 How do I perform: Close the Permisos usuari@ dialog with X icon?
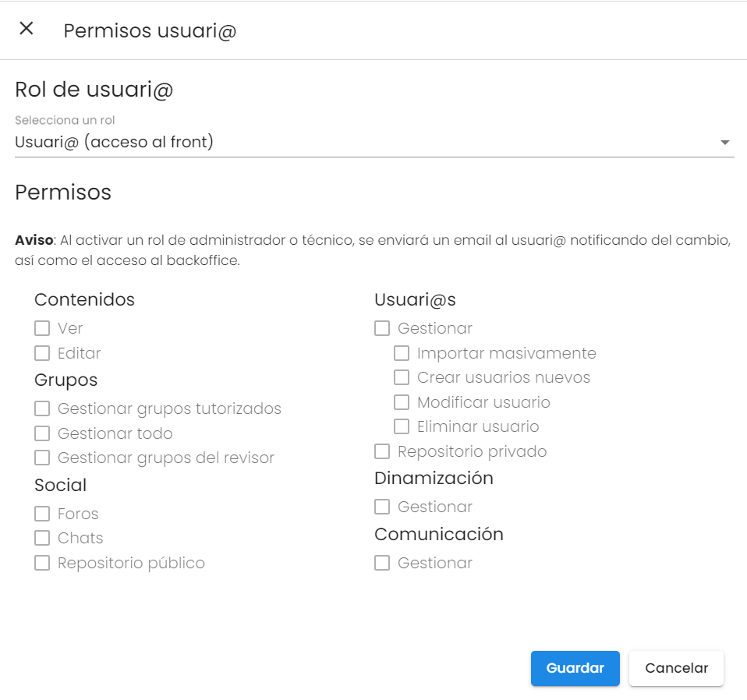pos(27,29)
